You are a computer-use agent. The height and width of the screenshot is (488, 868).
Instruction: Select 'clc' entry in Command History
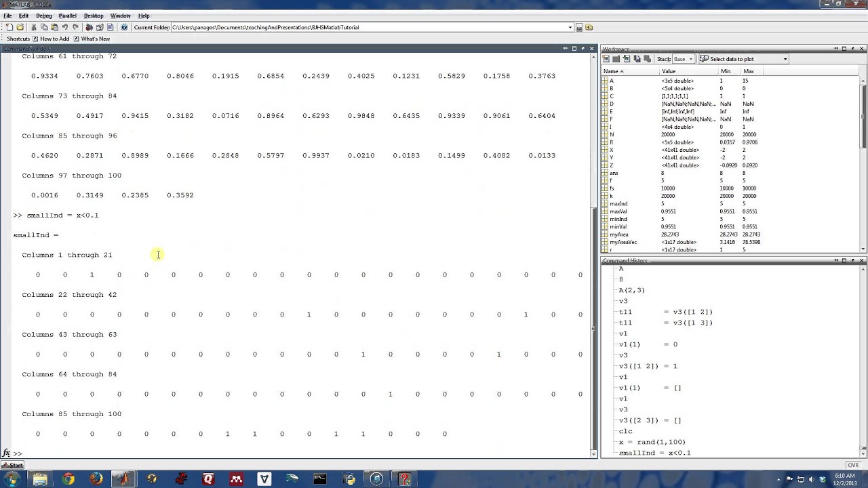tap(625, 431)
